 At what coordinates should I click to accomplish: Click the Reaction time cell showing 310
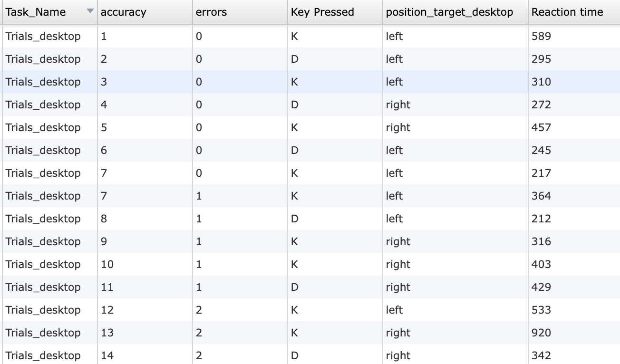click(541, 82)
